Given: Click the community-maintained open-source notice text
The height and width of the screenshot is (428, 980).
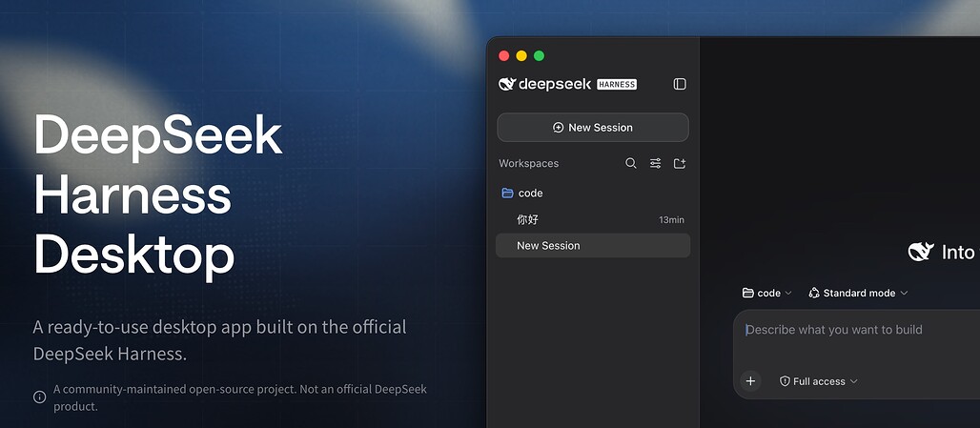Looking at the screenshot, I should [x=240, y=397].
